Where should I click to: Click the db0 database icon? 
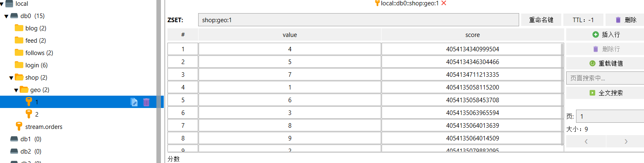(x=14, y=16)
